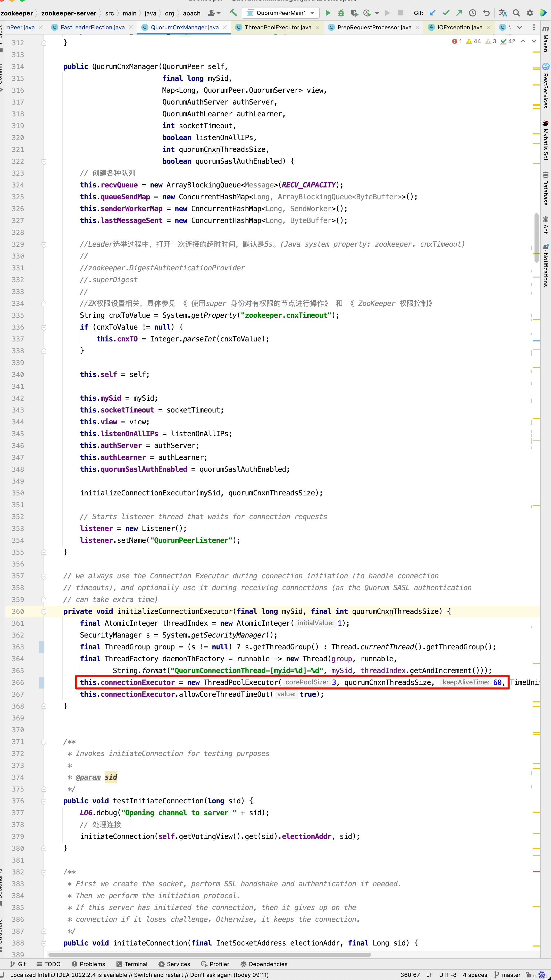Viewport: 551px width, 980px height.
Task: Collapse the if block fold at line 336
Action: click(x=44, y=328)
